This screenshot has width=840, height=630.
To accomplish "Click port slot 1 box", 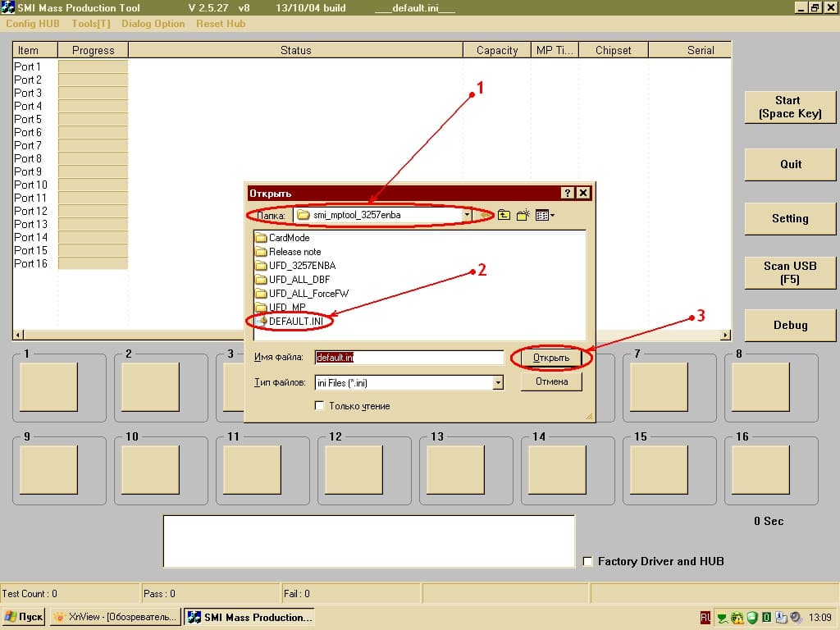I will 48,387.
